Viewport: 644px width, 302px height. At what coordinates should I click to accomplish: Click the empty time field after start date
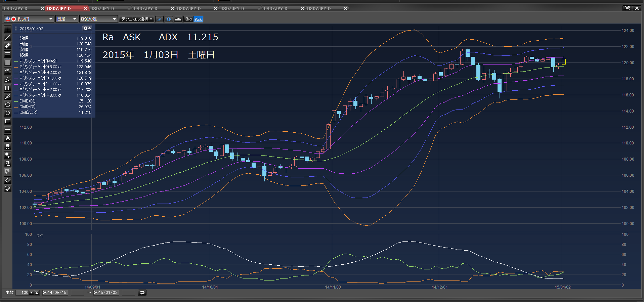77,293
